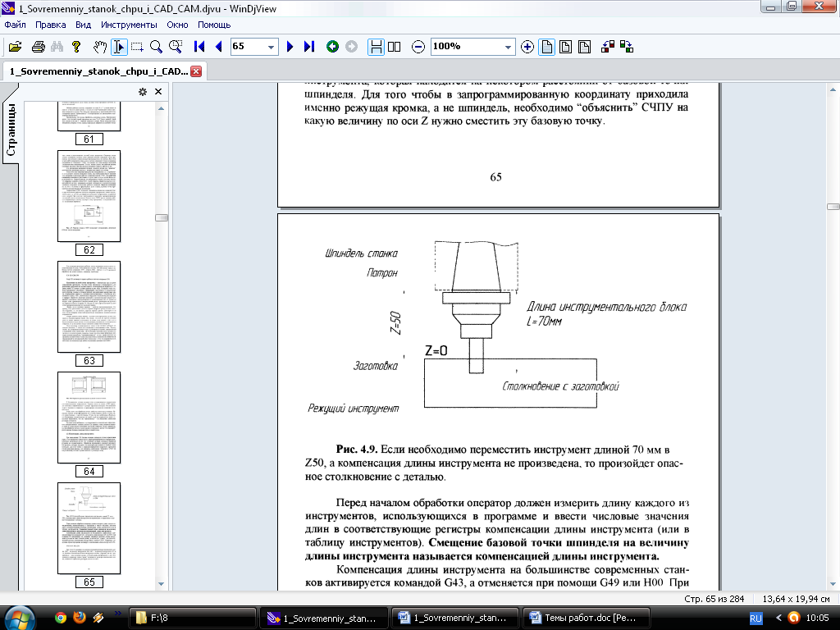Select page 63 thumbnail

pyautogui.click(x=89, y=307)
